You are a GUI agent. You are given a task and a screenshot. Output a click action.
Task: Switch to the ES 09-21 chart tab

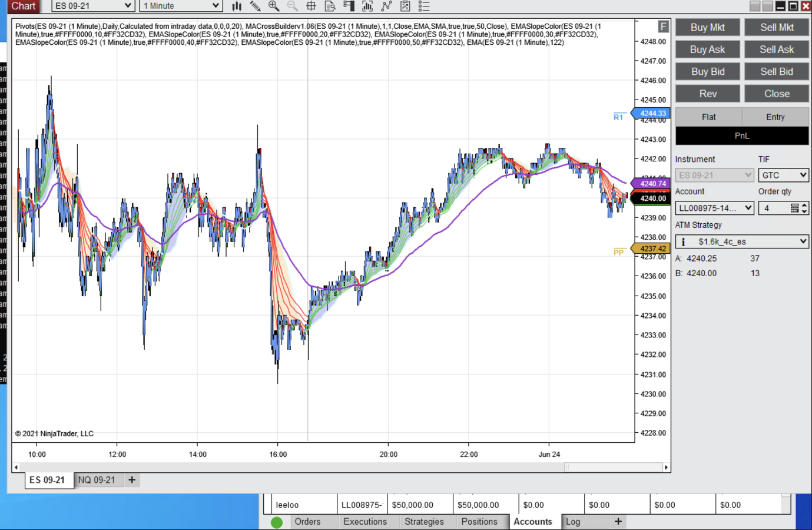click(48, 480)
